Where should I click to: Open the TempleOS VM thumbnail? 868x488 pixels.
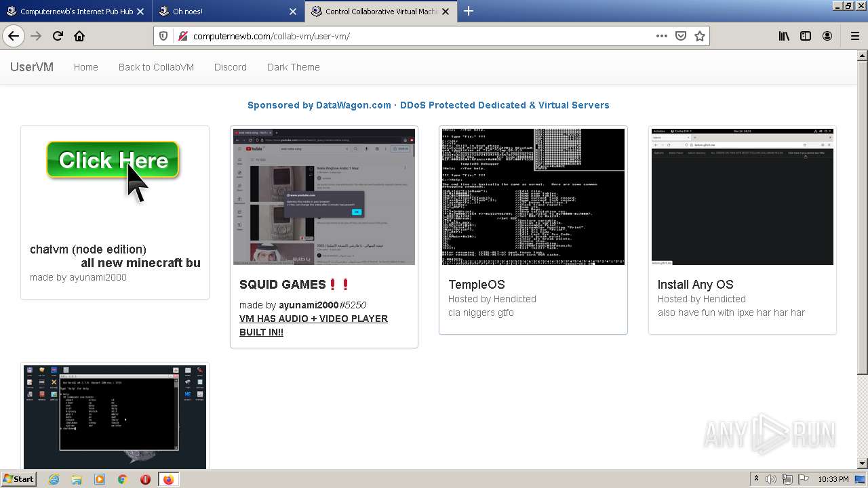(x=533, y=197)
